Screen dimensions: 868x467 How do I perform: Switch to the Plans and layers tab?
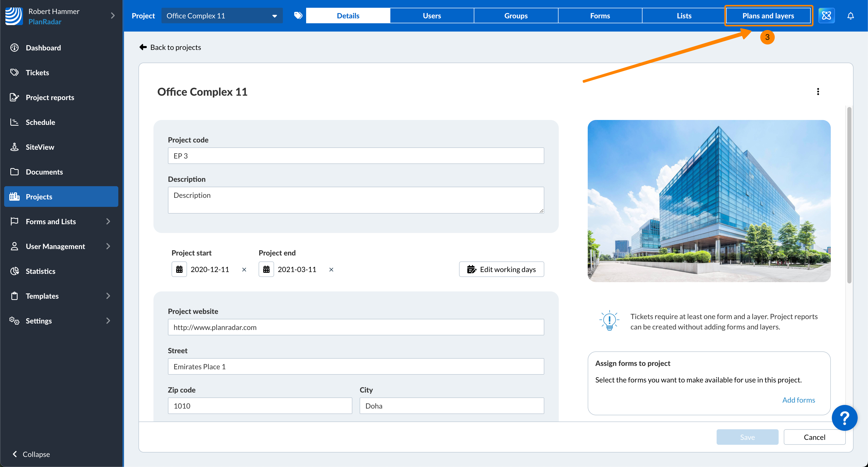768,16
